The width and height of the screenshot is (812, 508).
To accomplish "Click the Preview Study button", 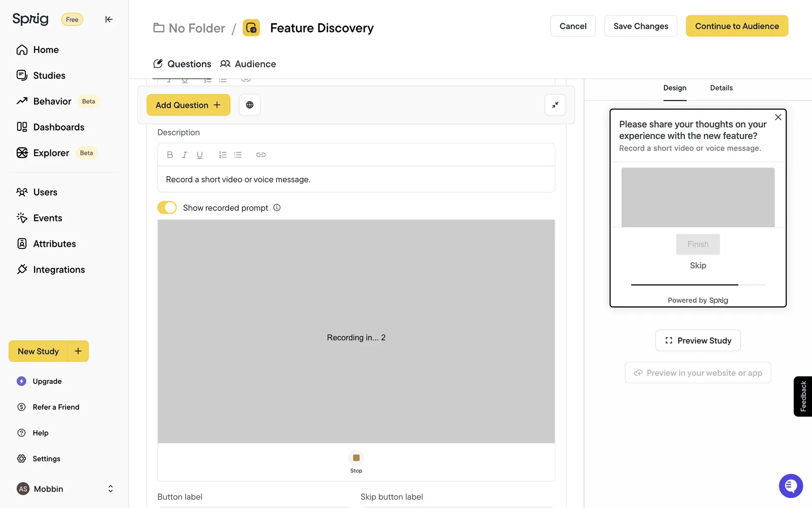I will pos(698,340).
